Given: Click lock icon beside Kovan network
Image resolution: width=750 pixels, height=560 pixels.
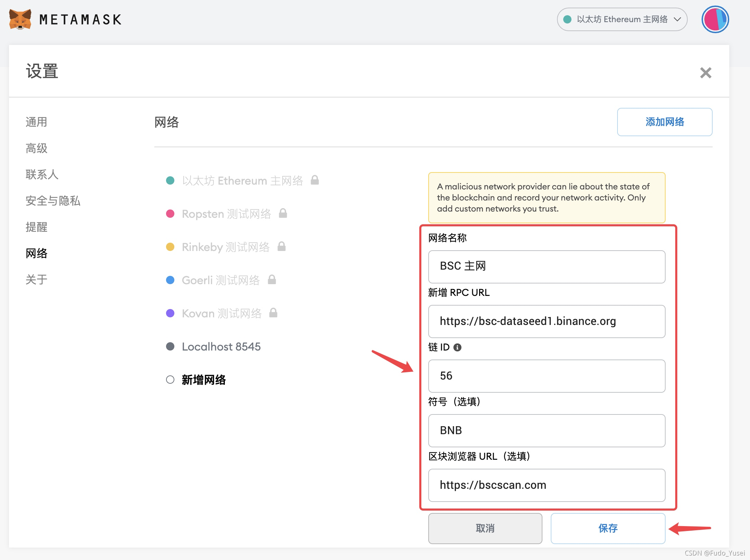Looking at the screenshot, I should tap(273, 312).
